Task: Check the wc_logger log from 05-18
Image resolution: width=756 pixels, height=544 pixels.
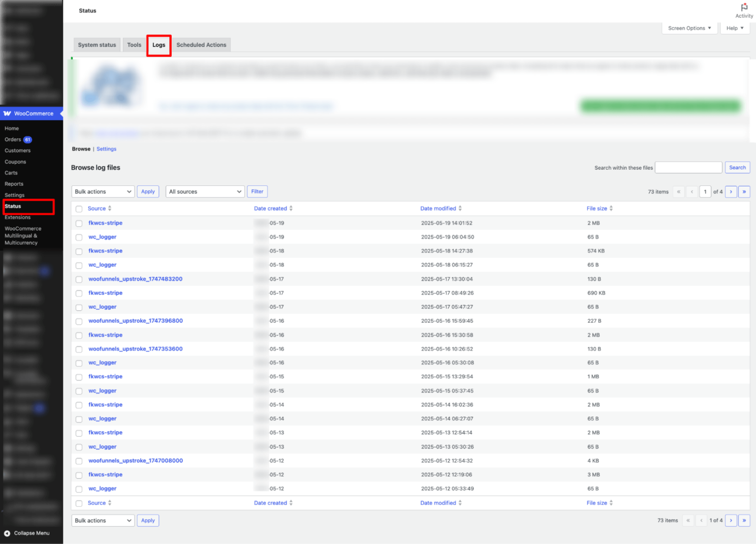Action: [79, 265]
